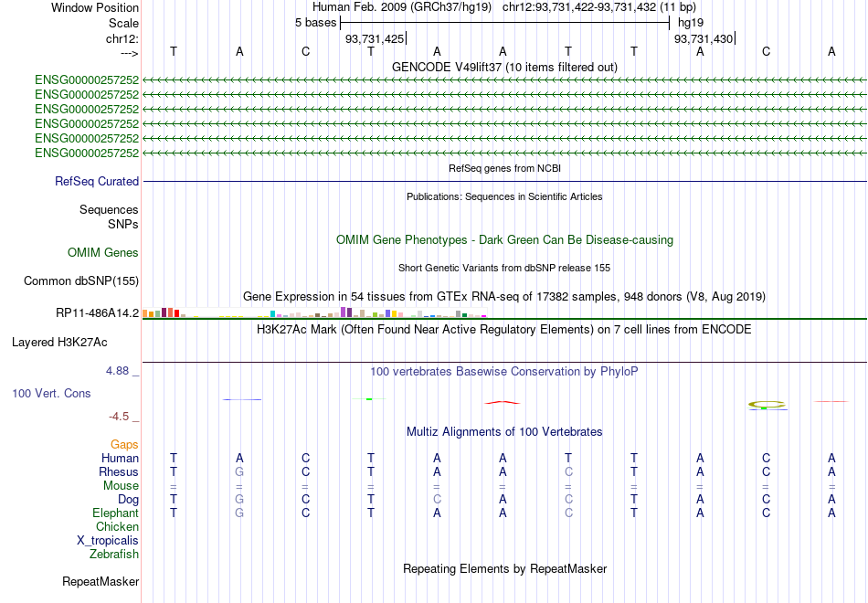
Task: Select the Rhesus species label
Action: coord(119,471)
